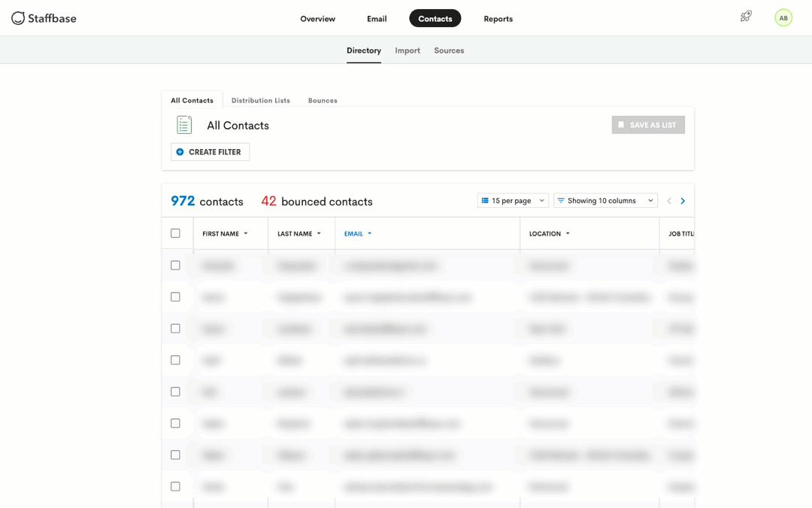Image resolution: width=812 pixels, height=508 pixels.
Task: Go to previous page arrow
Action: (x=669, y=201)
